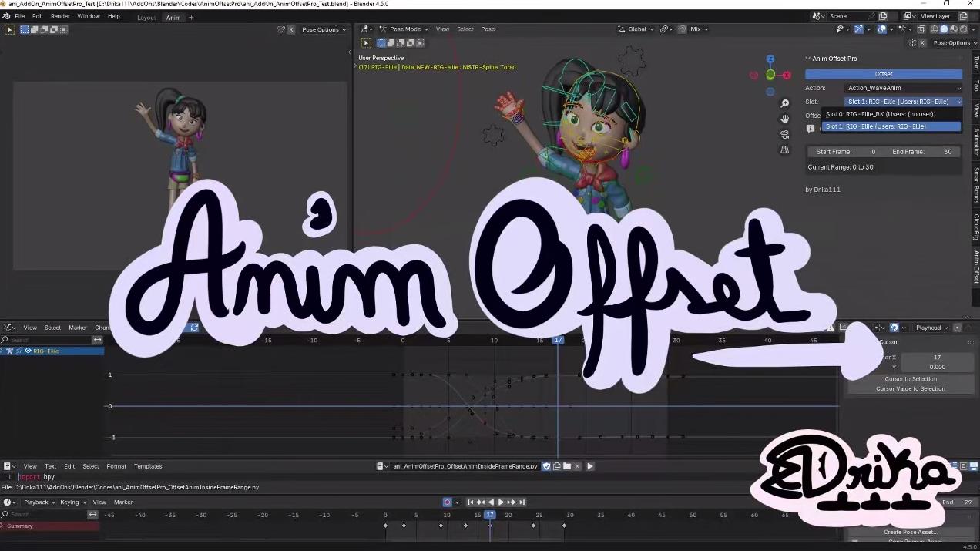
Task: Open the Window menu
Action: coord(89,16)
